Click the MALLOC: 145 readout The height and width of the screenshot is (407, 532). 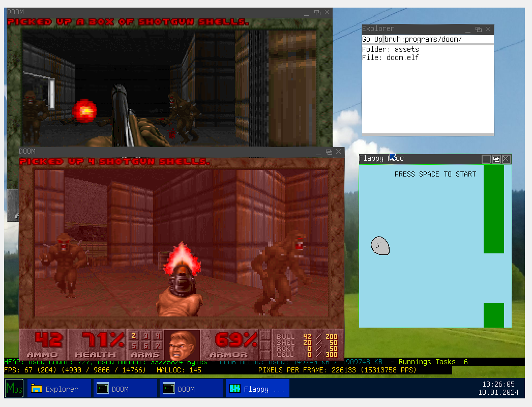coord(179,370)
